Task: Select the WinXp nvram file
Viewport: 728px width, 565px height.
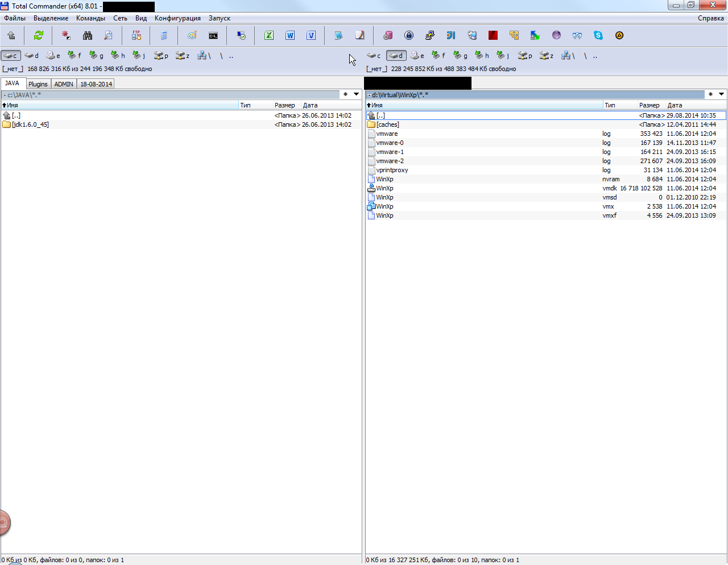Action: pos(546,179)
